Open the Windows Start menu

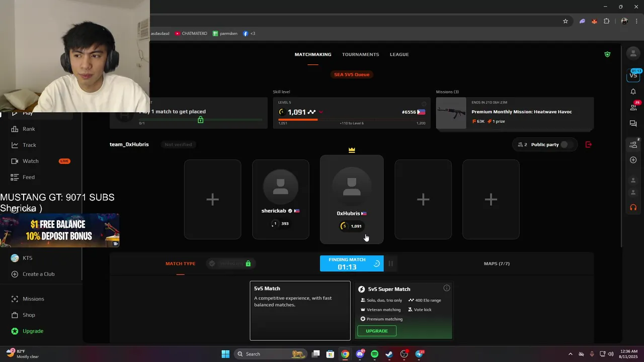225,354
